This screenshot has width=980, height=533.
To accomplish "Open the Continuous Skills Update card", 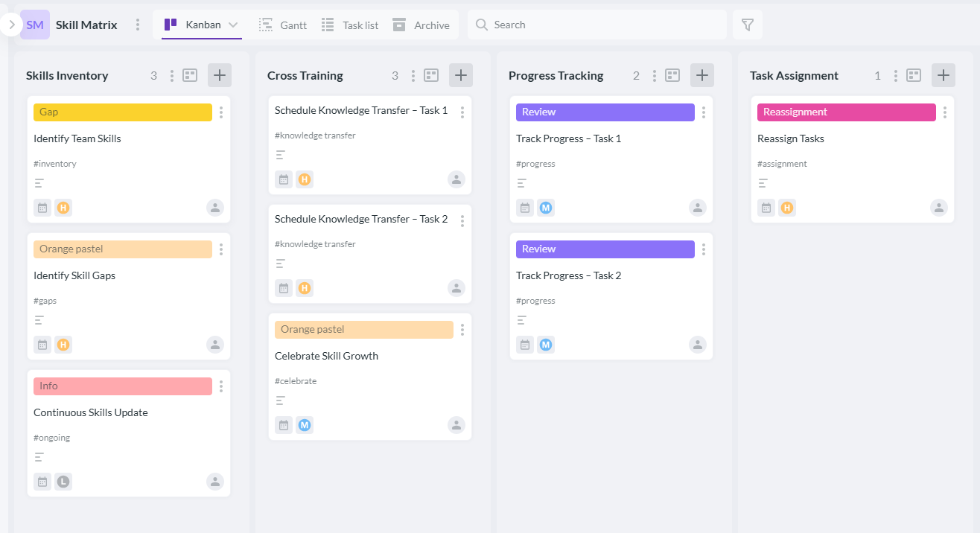I will coord(91,412).
